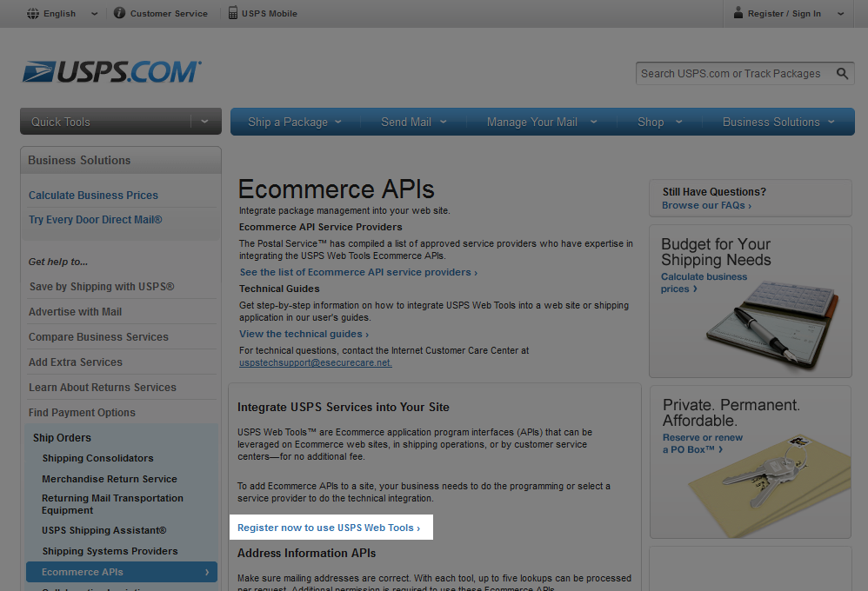Open Calculate Business Prices sidebar link
This screenshot has width=868, height=591.
(93, 196)
